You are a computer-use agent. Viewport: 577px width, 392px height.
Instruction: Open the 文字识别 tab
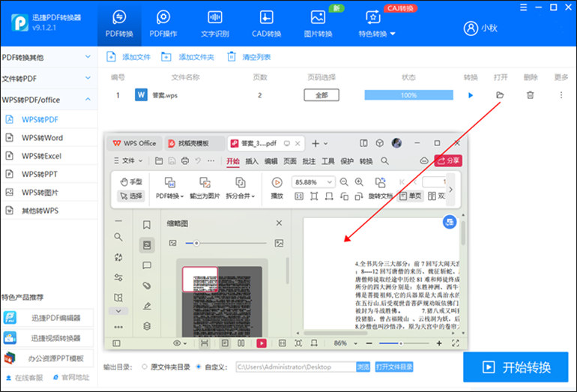point(215,24)
